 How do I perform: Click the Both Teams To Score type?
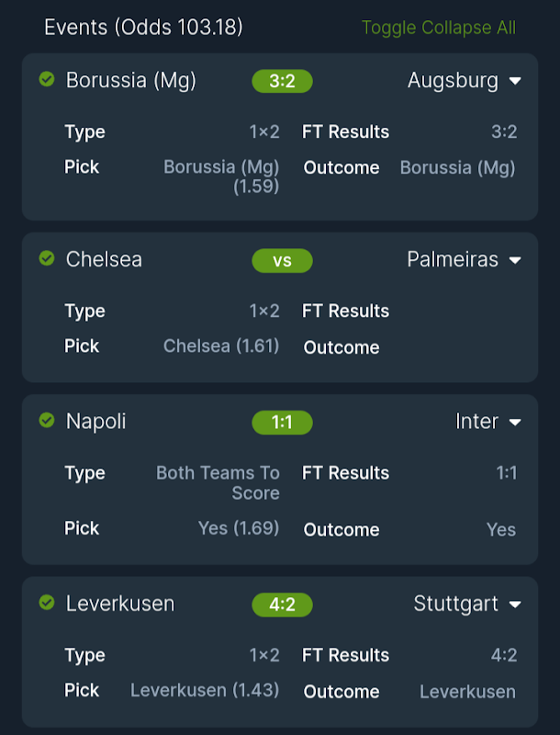218,482
